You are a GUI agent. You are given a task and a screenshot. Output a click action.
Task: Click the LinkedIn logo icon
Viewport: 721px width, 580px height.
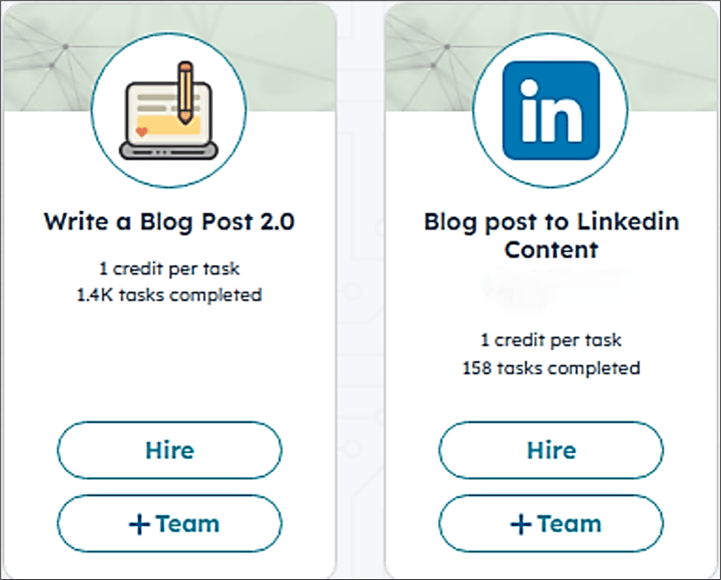click(x=551, y=110)
